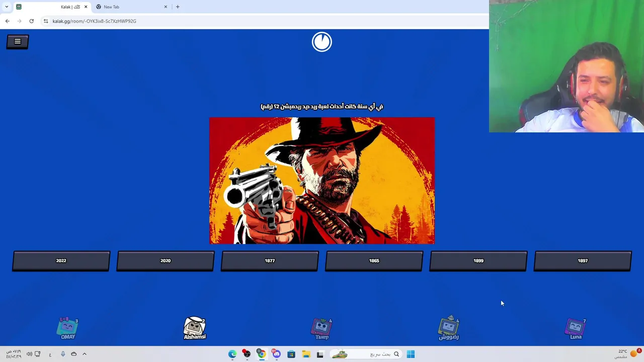The image size is (644, 362).
Task: Open a new browser tab
Action: (x=178, y=7)
